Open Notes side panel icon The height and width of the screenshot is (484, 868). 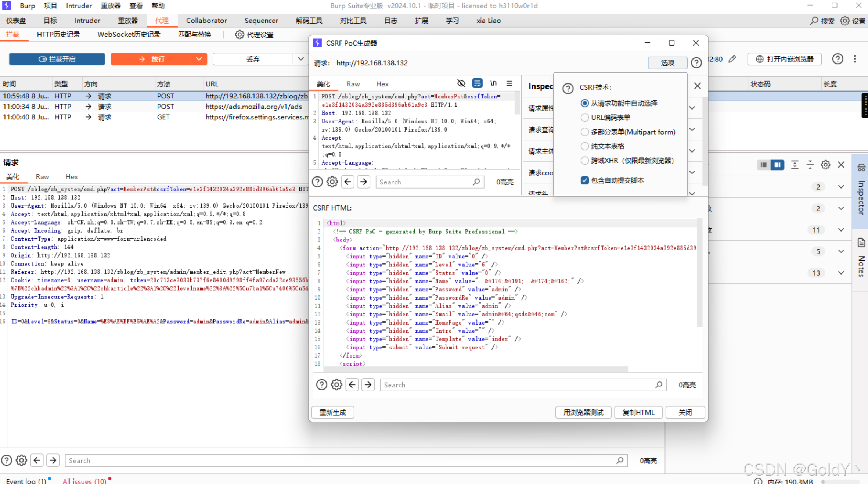click(x=861, y=243)
